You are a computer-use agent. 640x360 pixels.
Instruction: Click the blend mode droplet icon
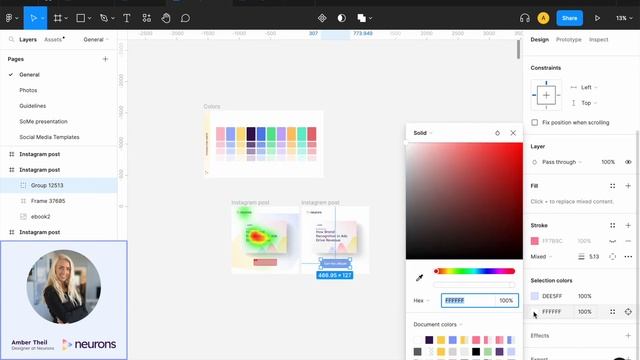497,133
